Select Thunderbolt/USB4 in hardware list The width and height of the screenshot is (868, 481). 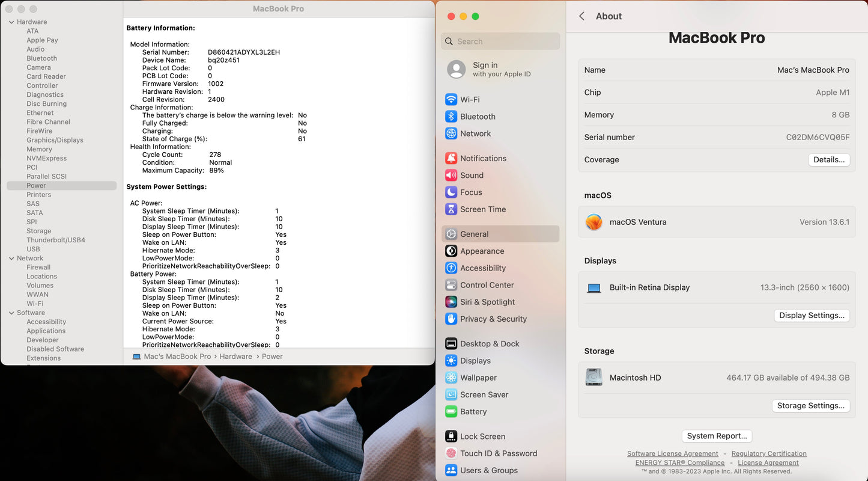click(x=56, y=240)
